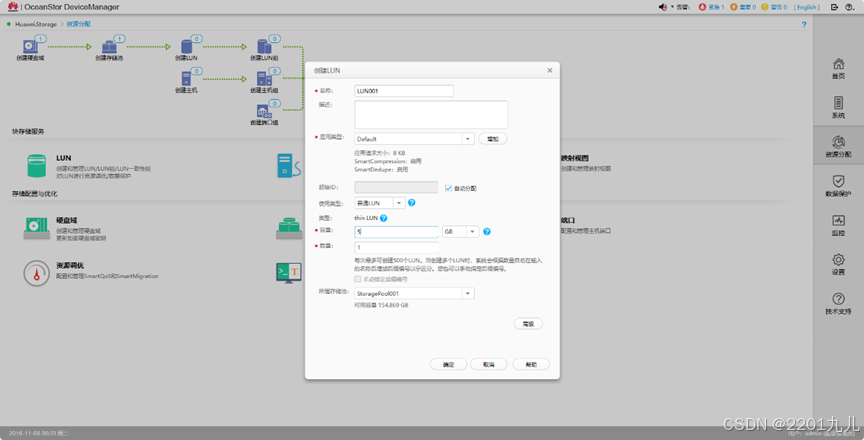Click the Advanced (高级) button
Viewport: 864px width, 440px height.
(x=528, y=324)
